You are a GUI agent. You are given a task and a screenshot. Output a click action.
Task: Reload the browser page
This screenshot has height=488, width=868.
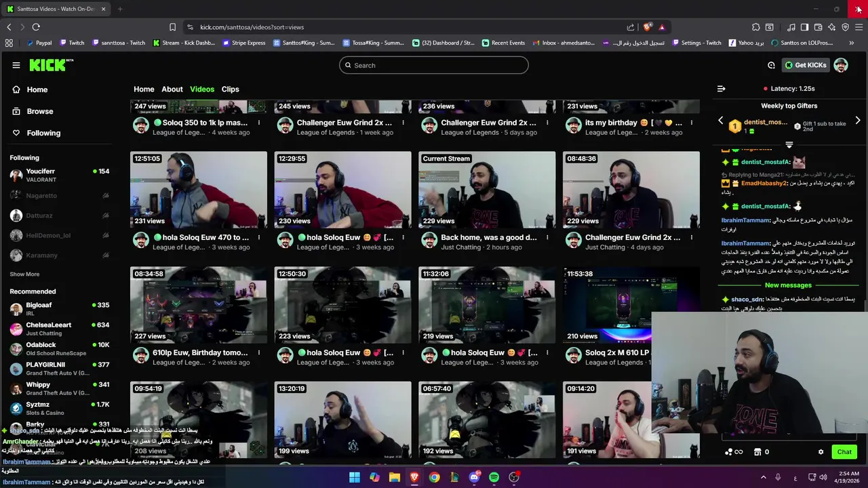[36, 27]
